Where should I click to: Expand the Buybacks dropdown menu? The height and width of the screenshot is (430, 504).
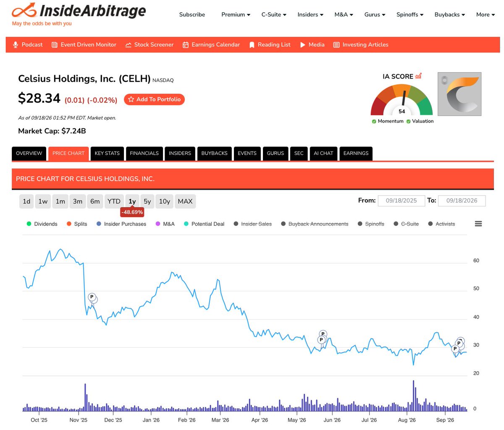tap(450, 15)
